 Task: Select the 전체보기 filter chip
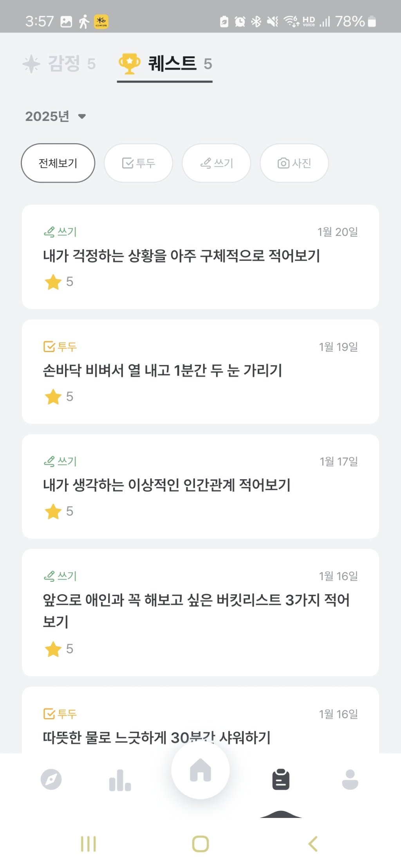click(x=58, y=163)
